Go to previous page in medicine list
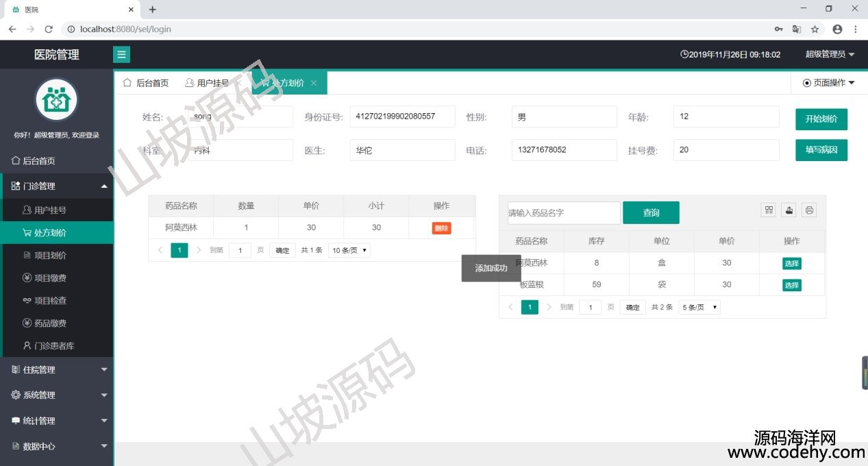This screenshot has width=868, height=466. 510,307
